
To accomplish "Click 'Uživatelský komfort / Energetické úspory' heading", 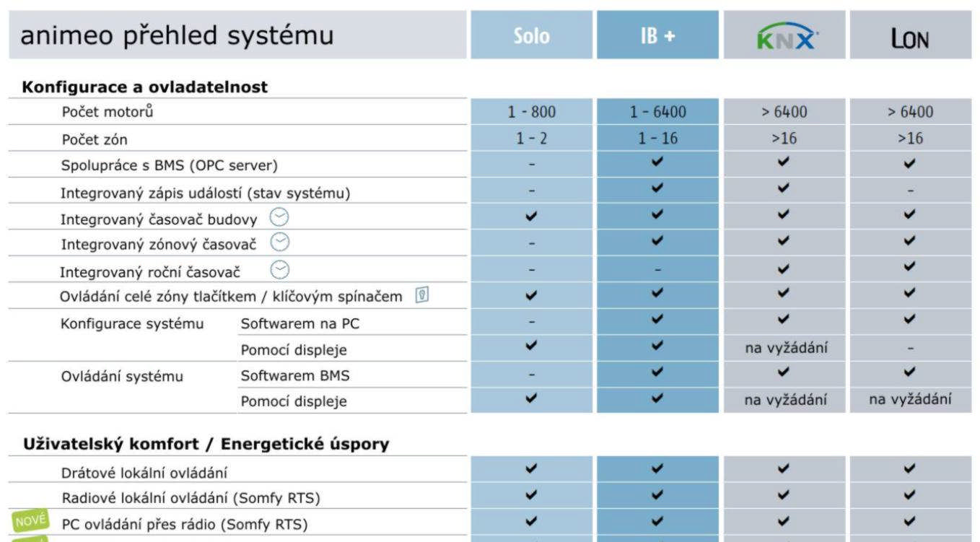I will tap(206, 445).
